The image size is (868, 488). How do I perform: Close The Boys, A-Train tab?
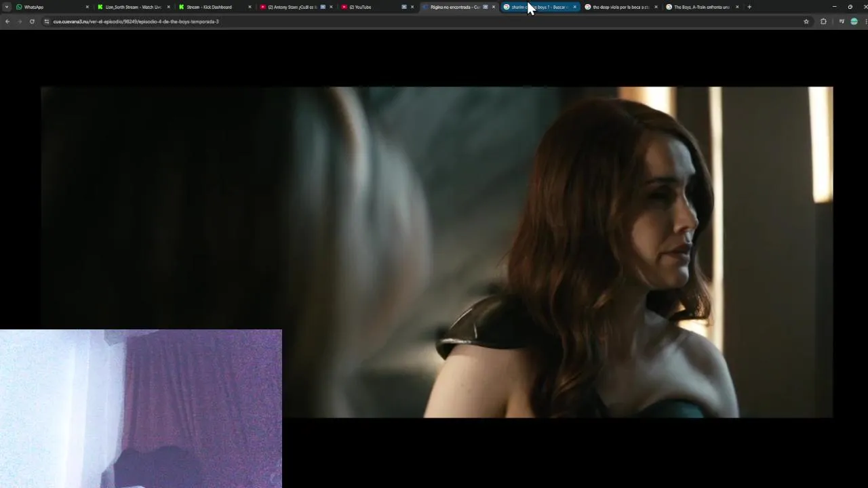pos(737,7)
